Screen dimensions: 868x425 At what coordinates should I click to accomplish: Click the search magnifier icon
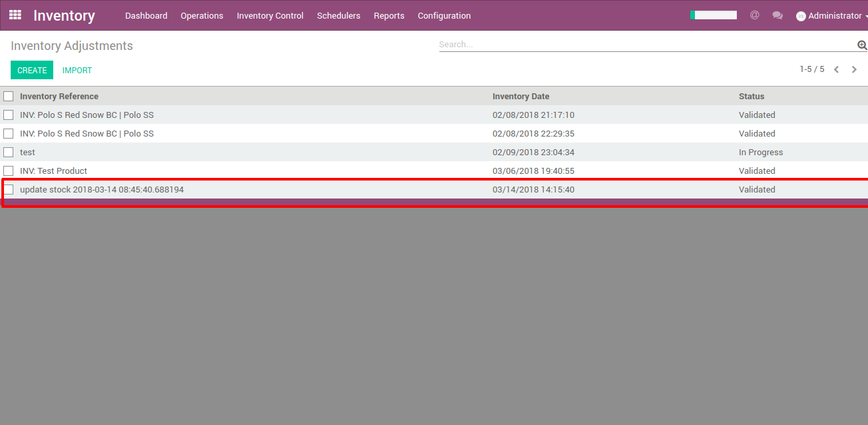coord(862,45)
